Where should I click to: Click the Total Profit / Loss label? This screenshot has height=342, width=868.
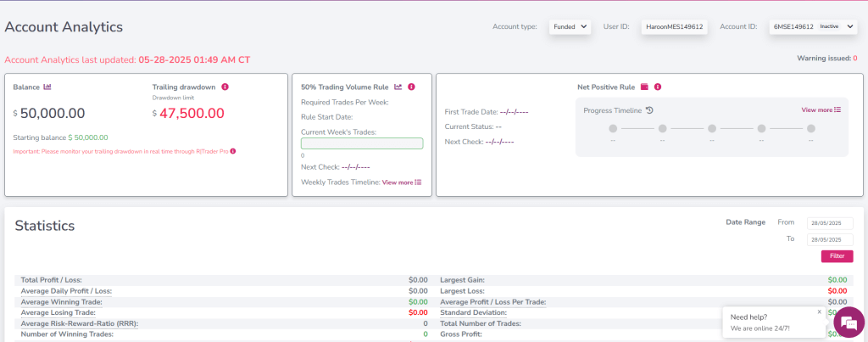pos(52,280)
